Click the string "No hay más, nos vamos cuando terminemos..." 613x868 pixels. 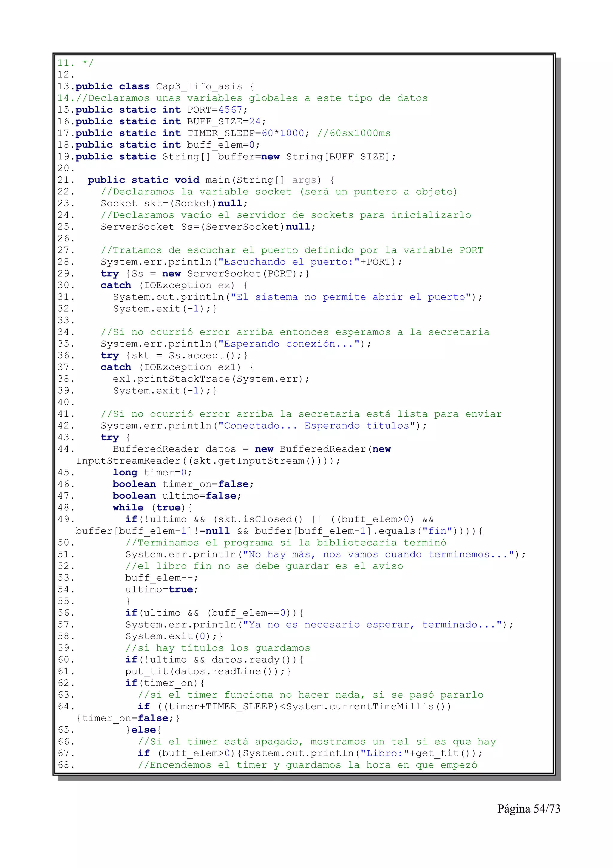click(379, 555)
